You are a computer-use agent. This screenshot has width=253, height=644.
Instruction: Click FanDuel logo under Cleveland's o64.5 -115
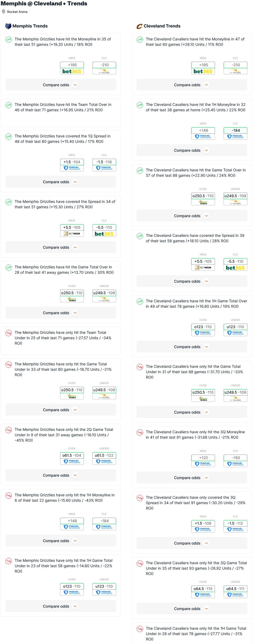(203, 595)
